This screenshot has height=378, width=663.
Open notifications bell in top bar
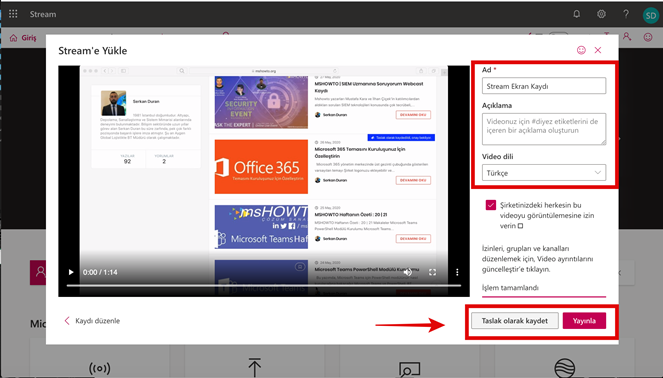(x=576, y=14)
